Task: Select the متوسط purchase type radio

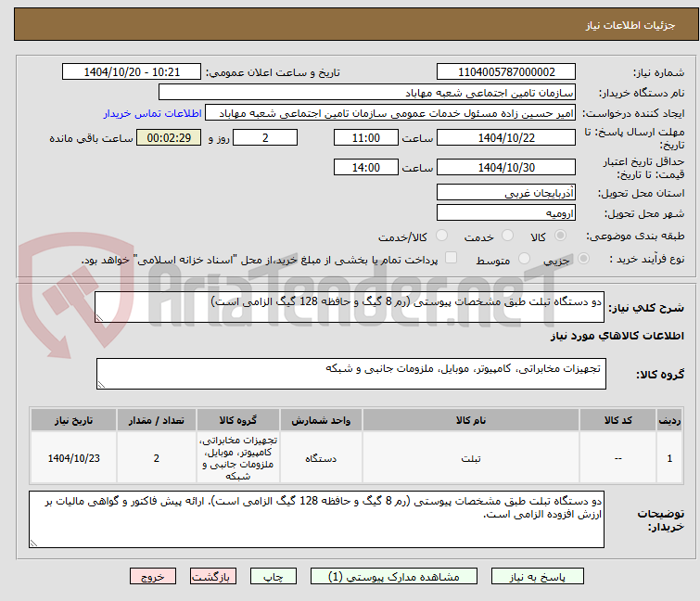Action: pos(524,259)
